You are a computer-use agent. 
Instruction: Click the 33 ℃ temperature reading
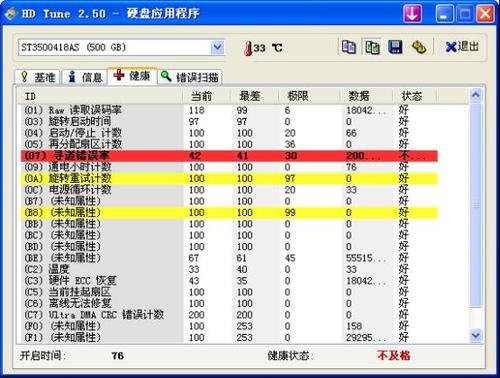pos(268,48)
